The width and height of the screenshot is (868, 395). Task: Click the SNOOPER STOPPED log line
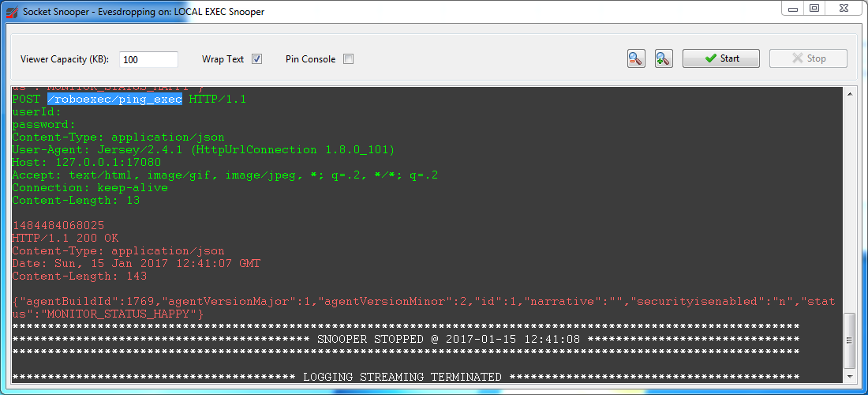point(406,339)
